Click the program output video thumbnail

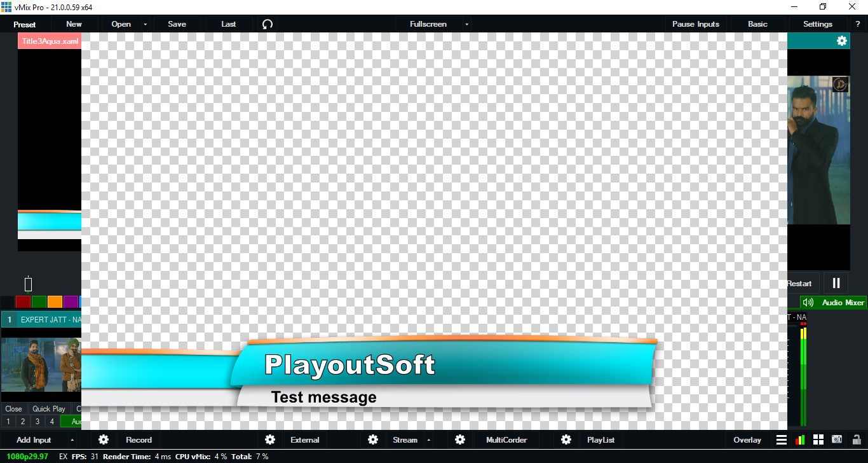coord(818,150)
